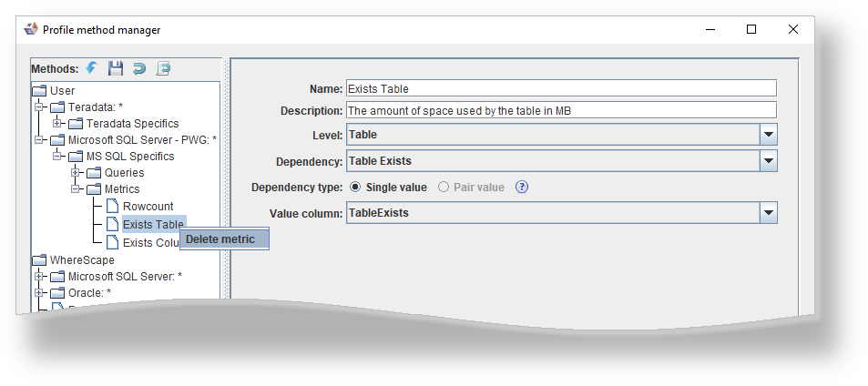This screenshot has width=868, height=386.
Task: Select the Pair value radio button
Action: click(444, 188)
